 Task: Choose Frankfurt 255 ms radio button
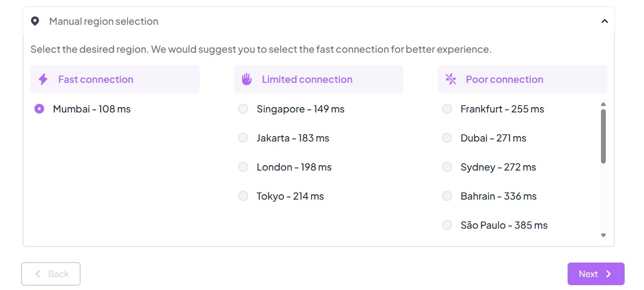[x=447, y=109]
